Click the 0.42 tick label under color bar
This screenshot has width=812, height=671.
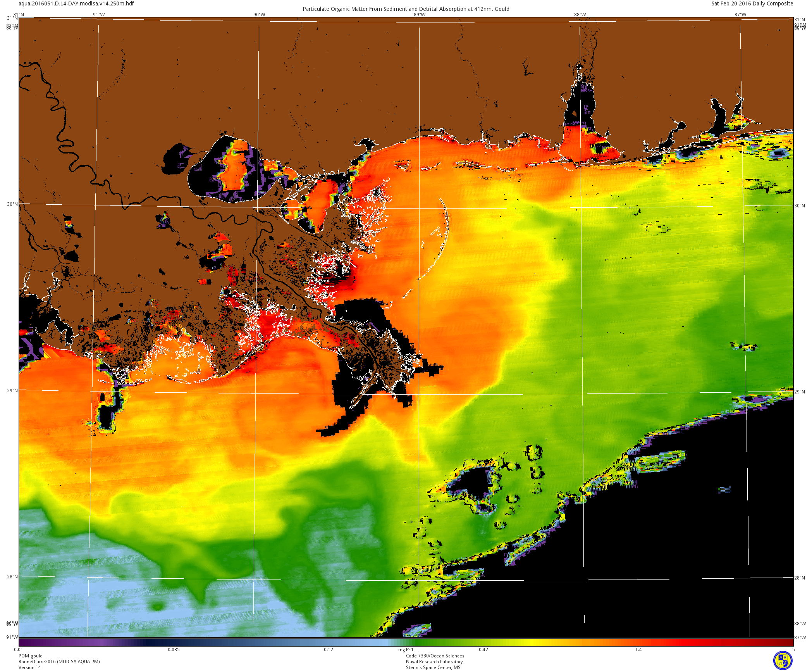(x=483, y=650)
